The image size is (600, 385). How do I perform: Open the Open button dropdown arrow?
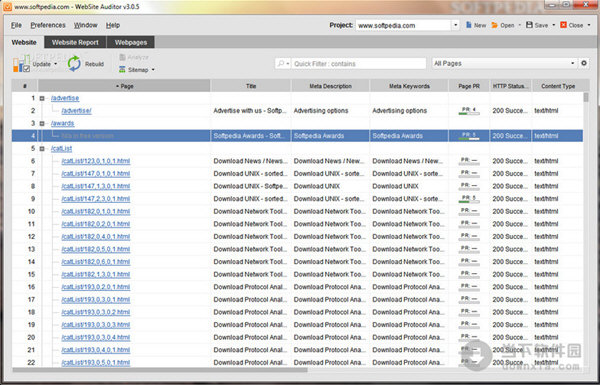click(x=519, y=25)
